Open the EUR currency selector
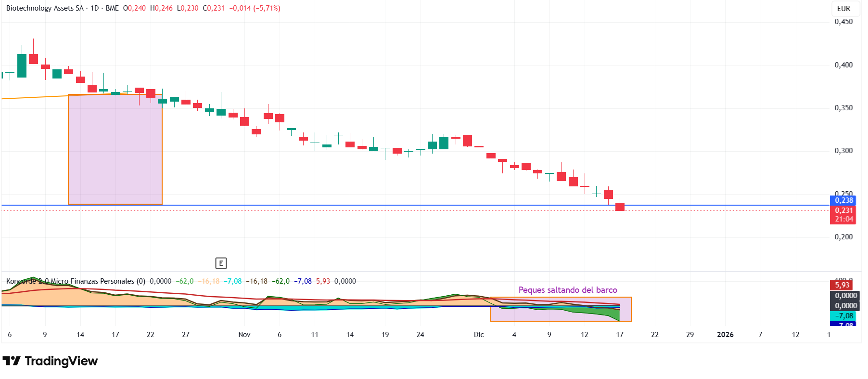This screenshot has height=379, width=868. [843, 9]
